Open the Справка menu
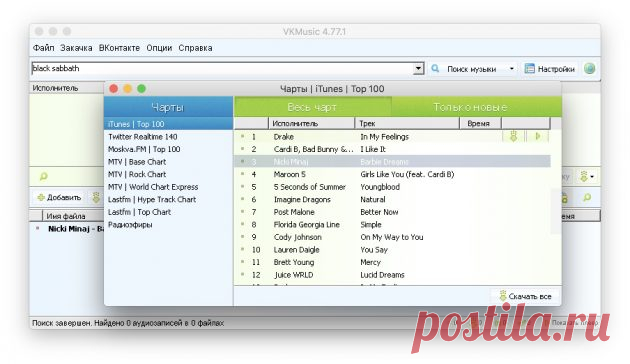This screenshot has width=630, height=364. coord(195,48)
